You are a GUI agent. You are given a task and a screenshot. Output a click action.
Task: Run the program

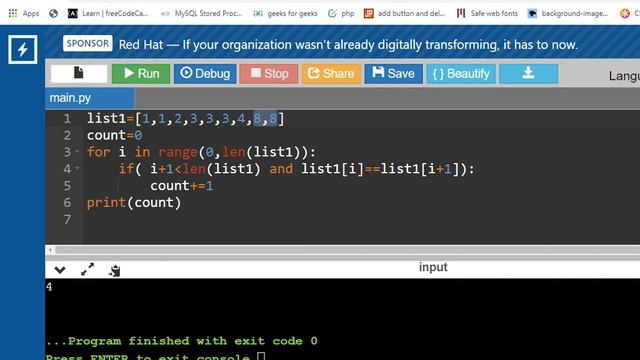pyautogui.click(x=141, y=73)
